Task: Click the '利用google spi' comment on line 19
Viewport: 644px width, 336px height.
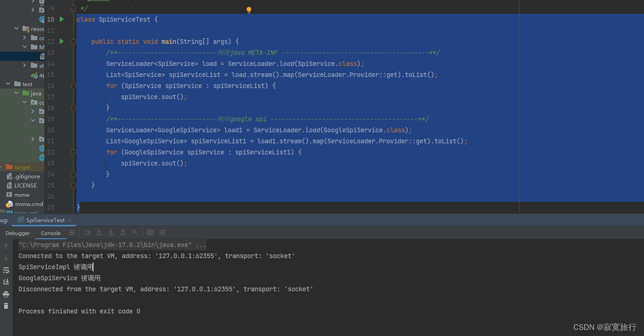Action: (242, 119)
